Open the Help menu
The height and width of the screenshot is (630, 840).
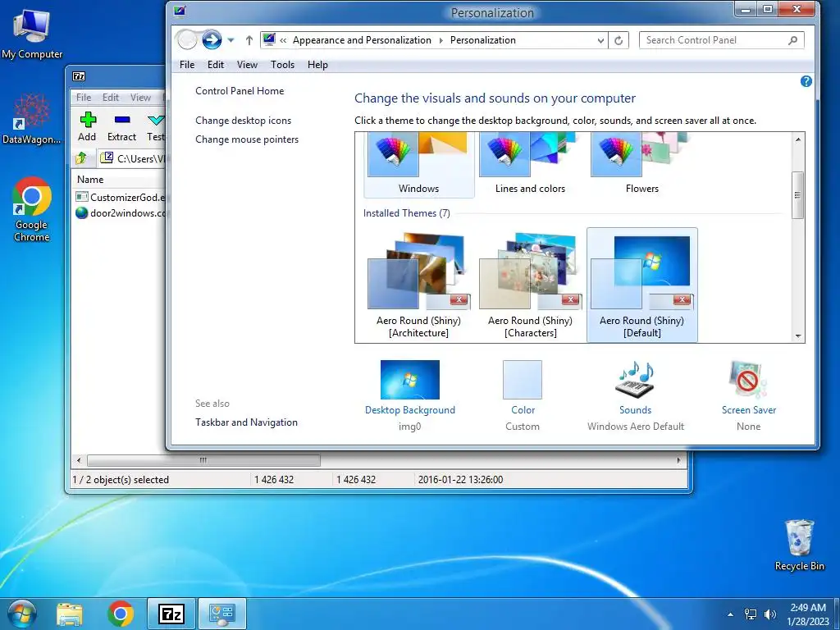click(317, 65)
